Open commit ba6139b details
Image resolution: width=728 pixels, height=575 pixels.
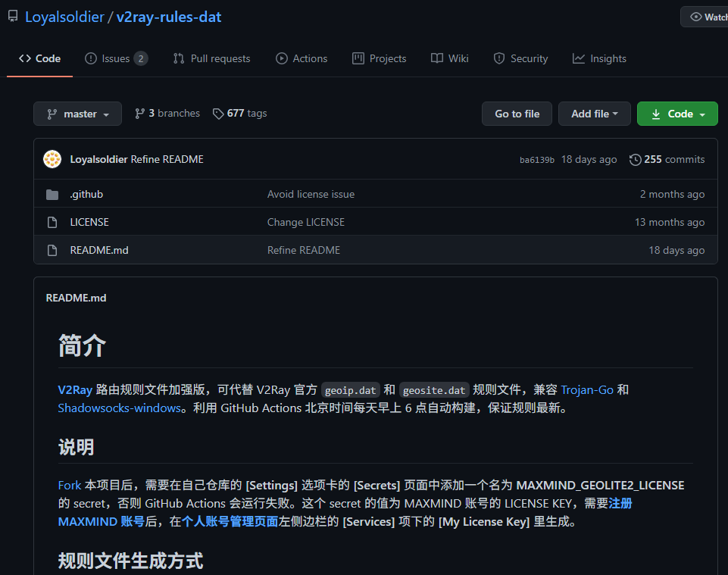tap(536, 159)
